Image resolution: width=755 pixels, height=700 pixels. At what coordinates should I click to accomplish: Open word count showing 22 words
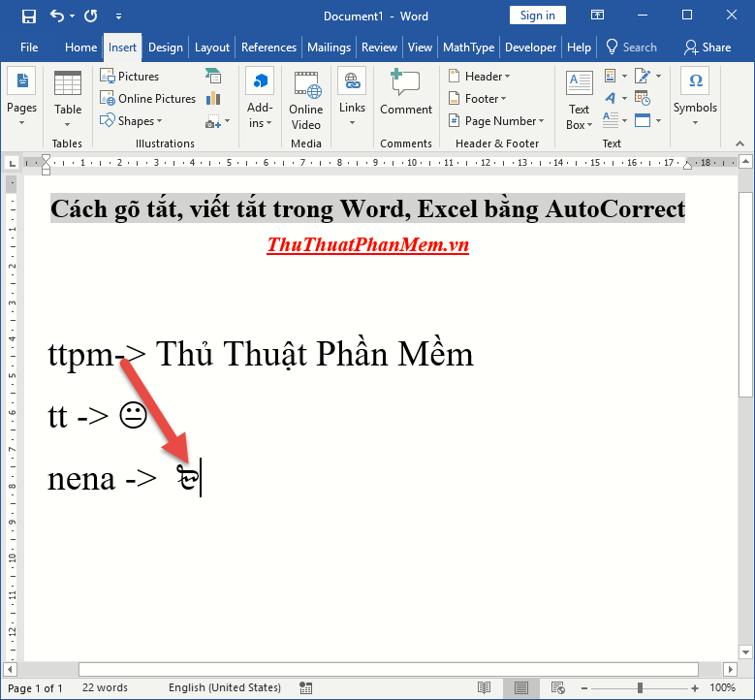105,687
